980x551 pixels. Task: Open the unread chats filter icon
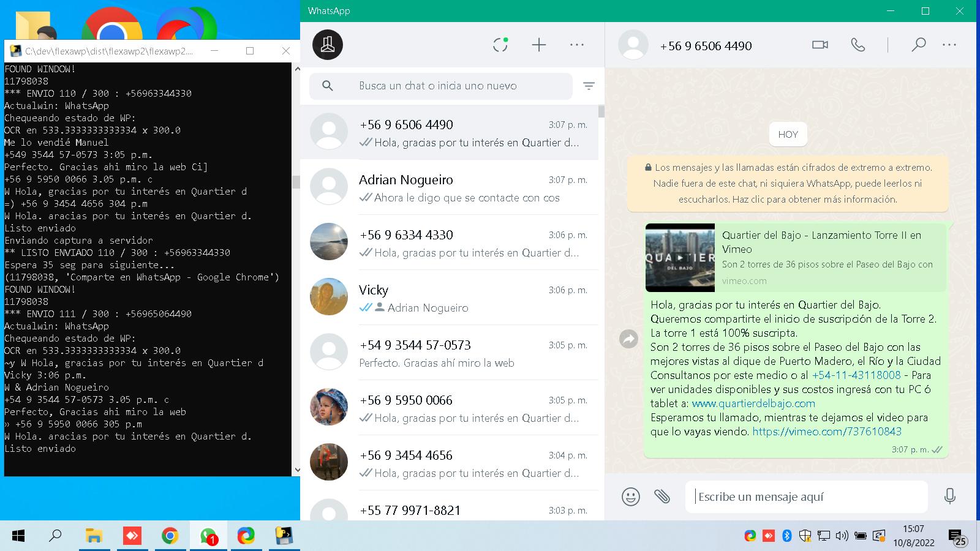[x=589, y=86]
